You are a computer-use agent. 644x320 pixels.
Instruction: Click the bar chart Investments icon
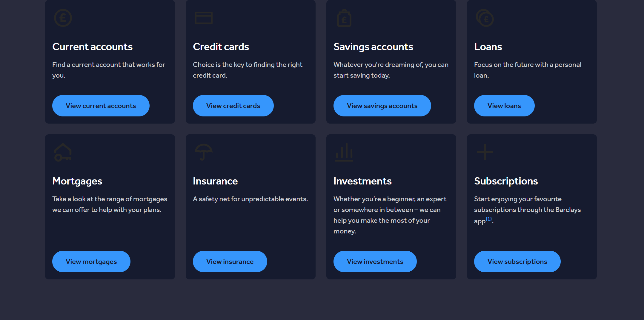coord(344,153)
